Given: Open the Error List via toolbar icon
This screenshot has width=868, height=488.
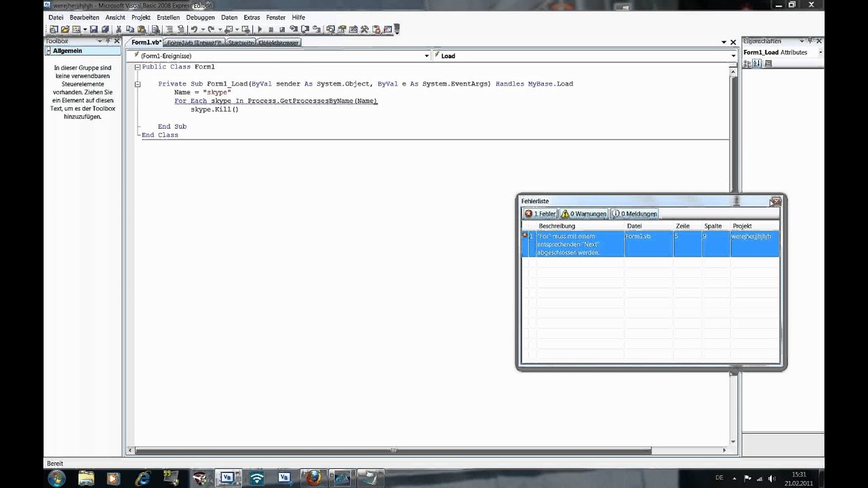Looking at the screenshot, I should [376, 29].
